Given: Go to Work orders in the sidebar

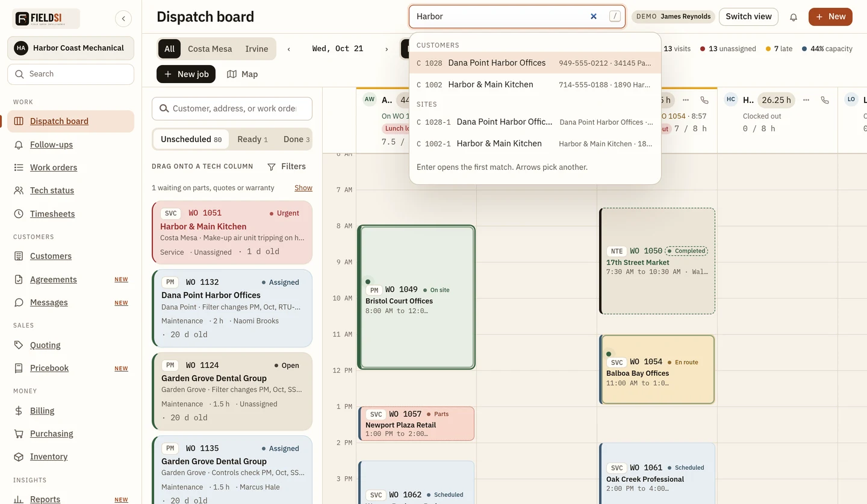Looking at the screenshot, I should (54, 167).
